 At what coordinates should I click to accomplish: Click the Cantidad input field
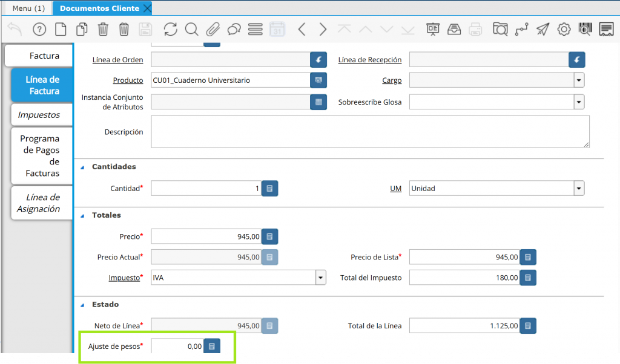click(x=206, y=188)
